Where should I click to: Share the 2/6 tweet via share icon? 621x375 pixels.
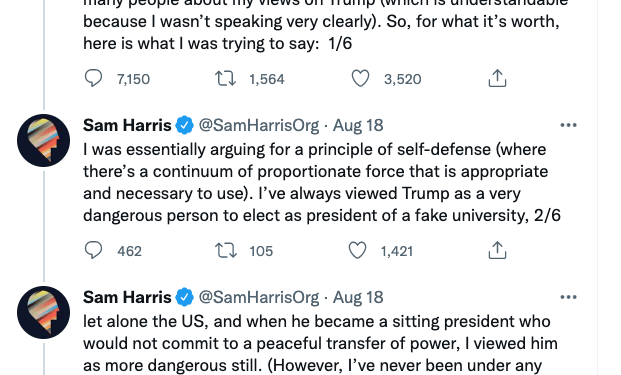[497, 250]
